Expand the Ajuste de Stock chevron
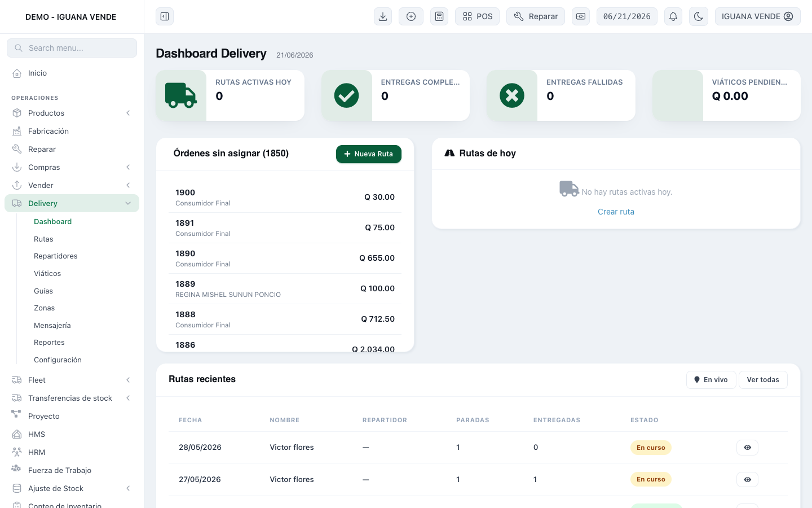Screen dimensions: 812x508 128,488
